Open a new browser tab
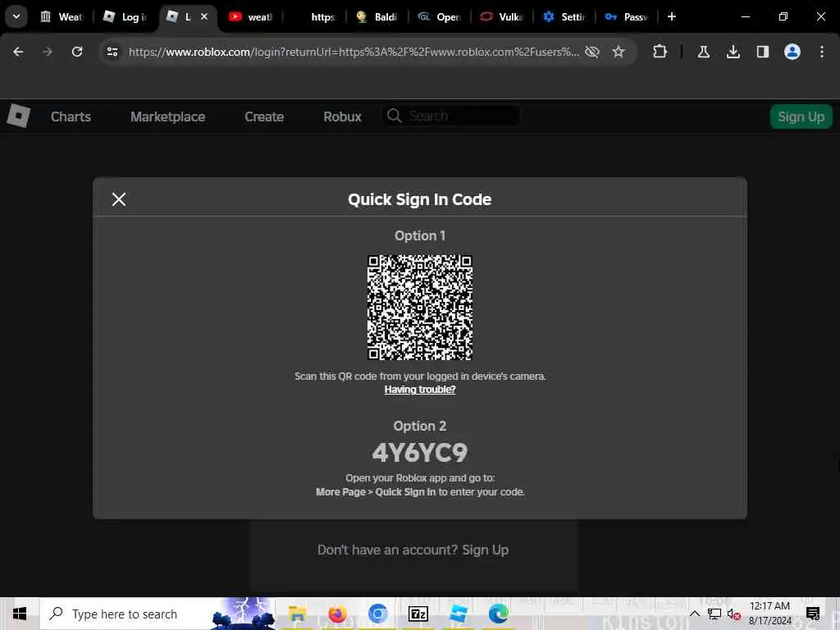 [672, 16]
